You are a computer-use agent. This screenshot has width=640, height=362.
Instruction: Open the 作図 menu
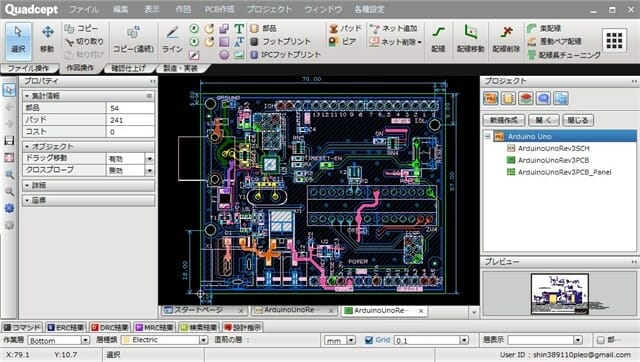pyautogui.click(x=183, y=9)
